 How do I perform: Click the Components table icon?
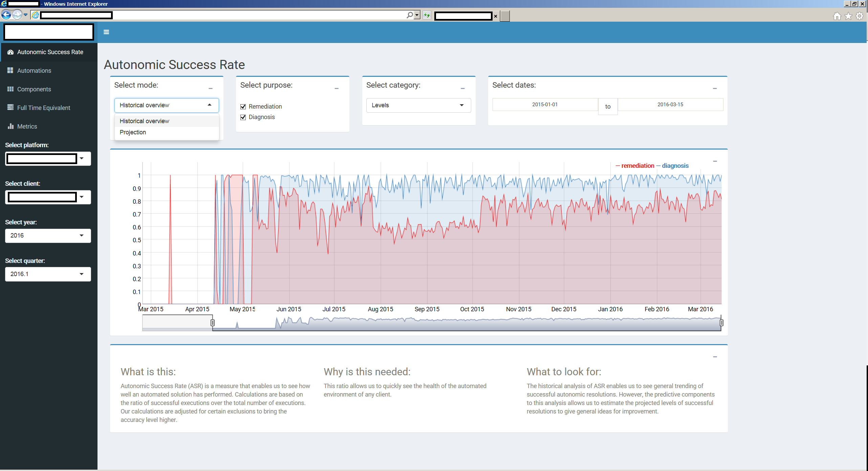pos(10,89)
